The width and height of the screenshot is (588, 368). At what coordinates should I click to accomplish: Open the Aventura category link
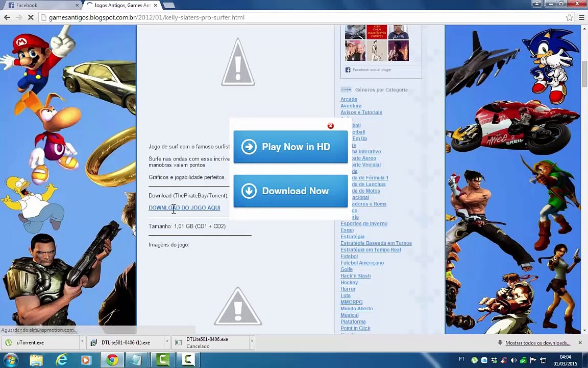pos(351,106)
